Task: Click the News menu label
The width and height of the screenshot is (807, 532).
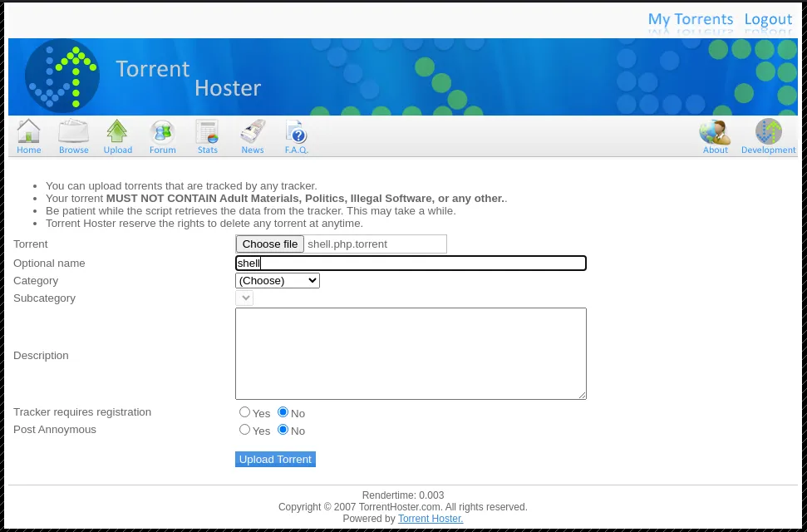Action: (x=253, y=150)
